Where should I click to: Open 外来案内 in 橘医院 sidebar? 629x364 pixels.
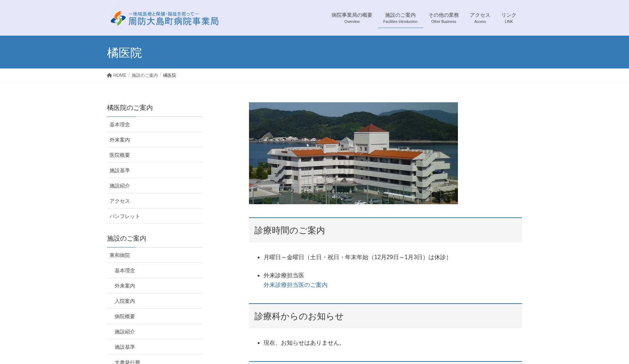point(120,140)
